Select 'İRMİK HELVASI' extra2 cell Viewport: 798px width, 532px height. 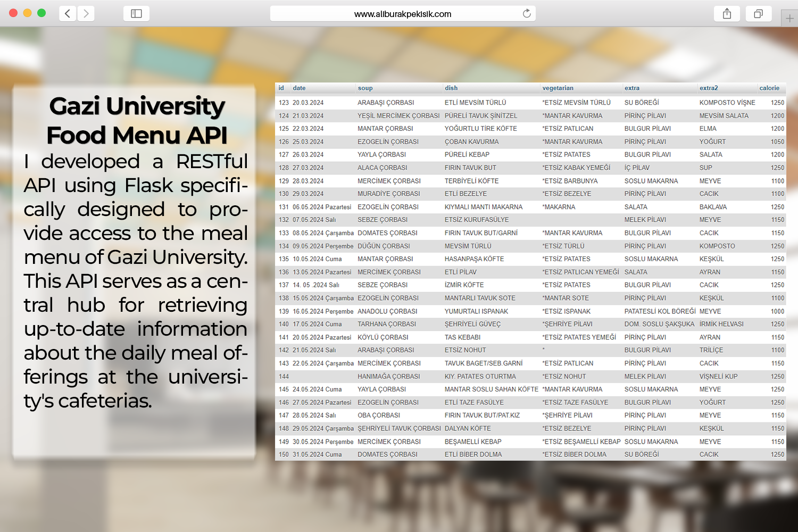[x=721, y=325]
